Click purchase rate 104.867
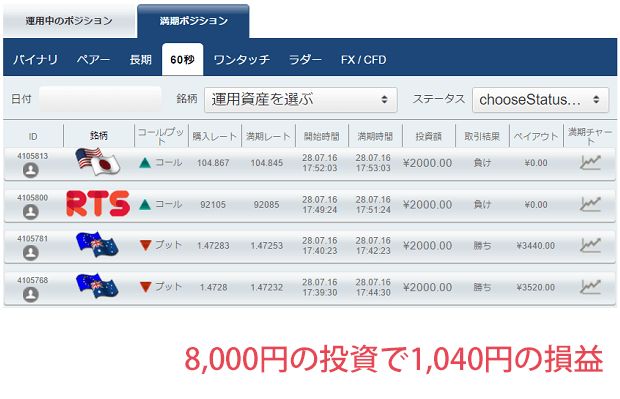The image size is (620, 399). (213, 163)
